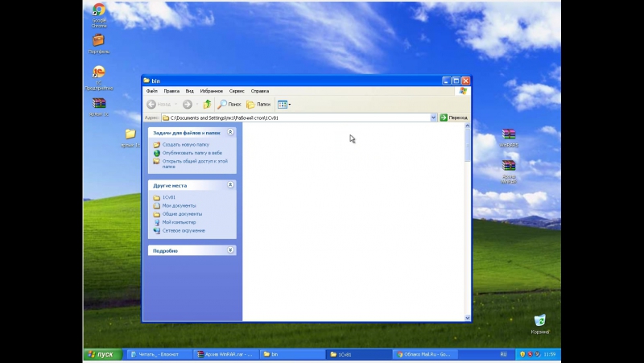The image size is (644, 363).
Task: Switch to the 1Cv81 taskbar button
Action: (x=360, y=354)
